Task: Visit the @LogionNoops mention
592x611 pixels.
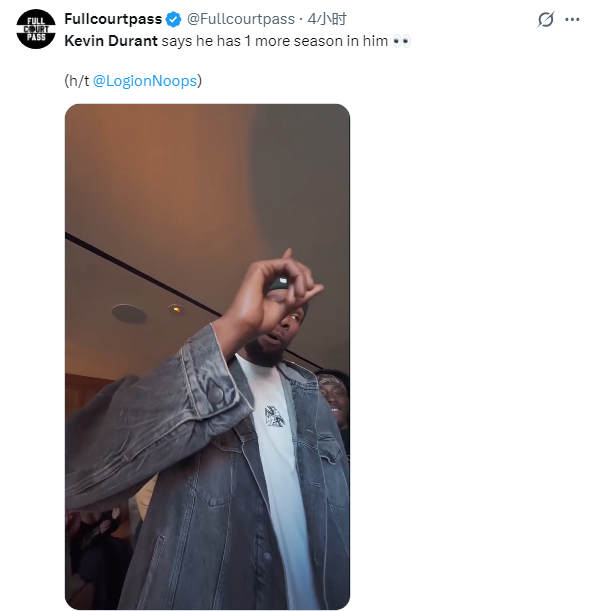Action: 145,81
